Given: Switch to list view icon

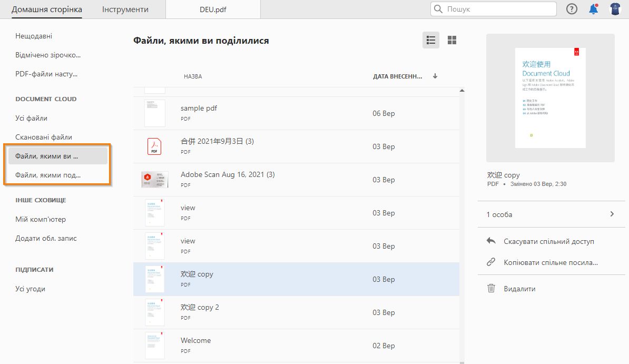Looking at the screenshot, I should click(x=431, y=40).
